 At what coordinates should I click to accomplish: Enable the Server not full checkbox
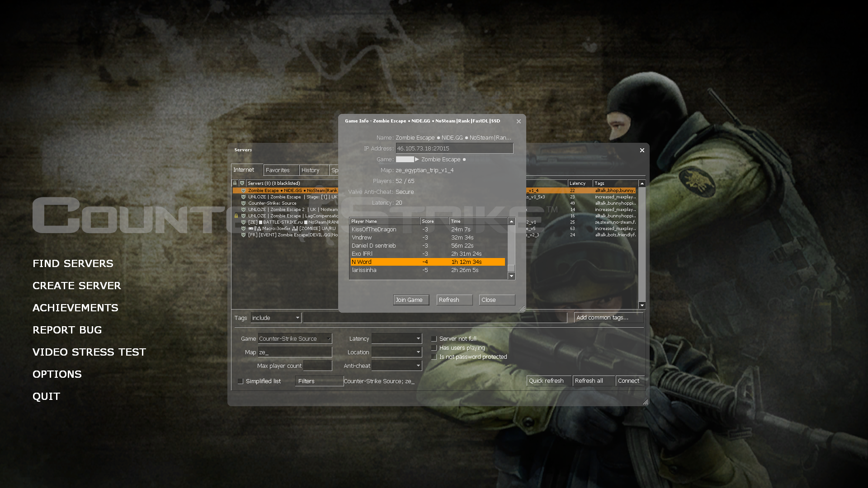(x=434, y=338)
